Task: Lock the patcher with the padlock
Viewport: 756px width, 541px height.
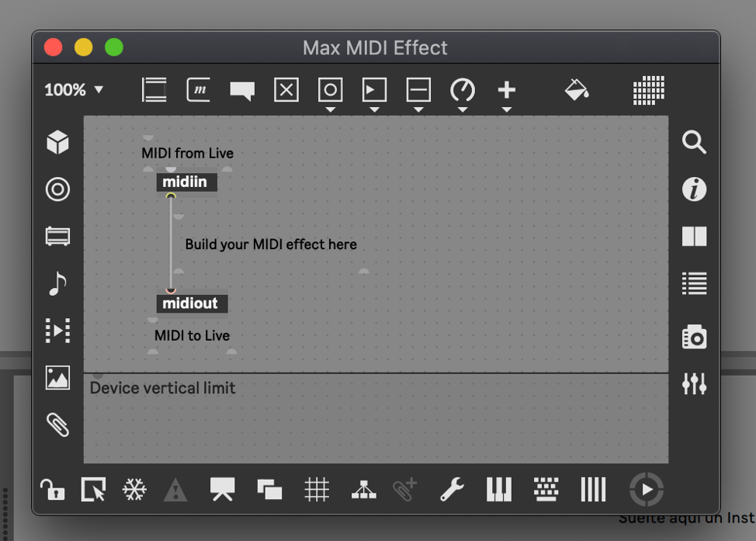Action: point(51,489)
